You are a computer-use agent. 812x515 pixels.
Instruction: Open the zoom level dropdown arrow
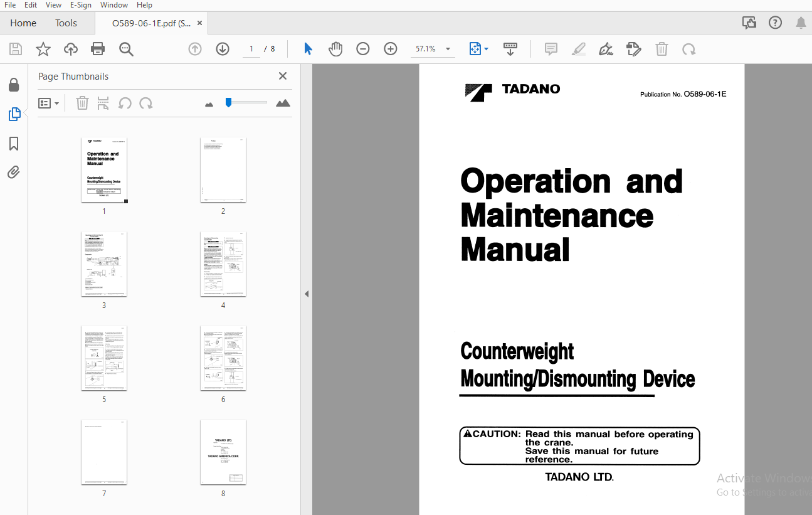coord(448,49)
